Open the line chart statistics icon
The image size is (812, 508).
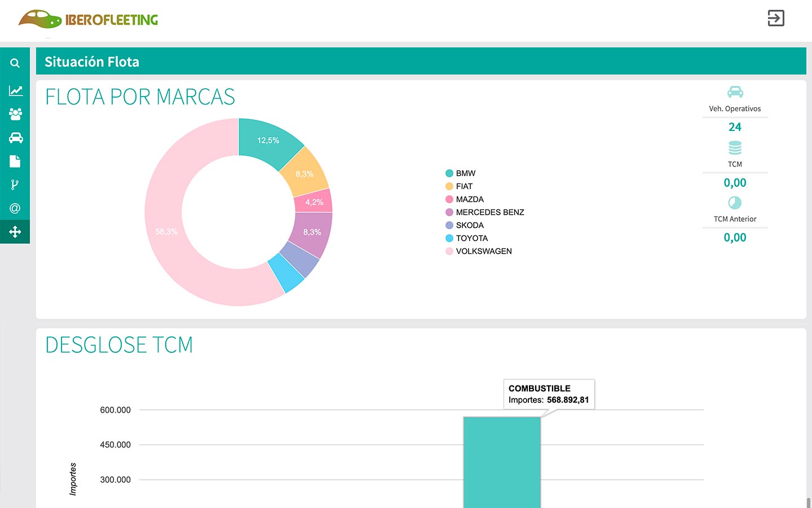pyautogui.click(x=15, y=91)
